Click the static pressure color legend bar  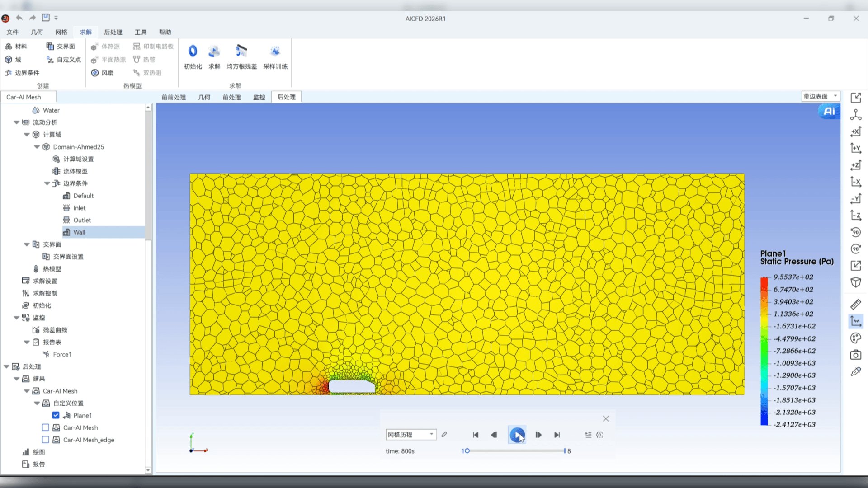[x=764, y=351]
